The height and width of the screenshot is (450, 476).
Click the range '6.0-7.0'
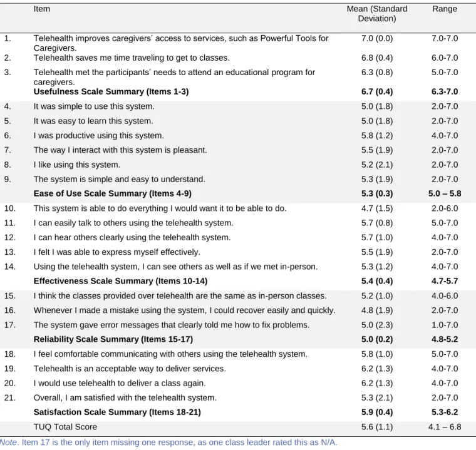click(445, 58)
